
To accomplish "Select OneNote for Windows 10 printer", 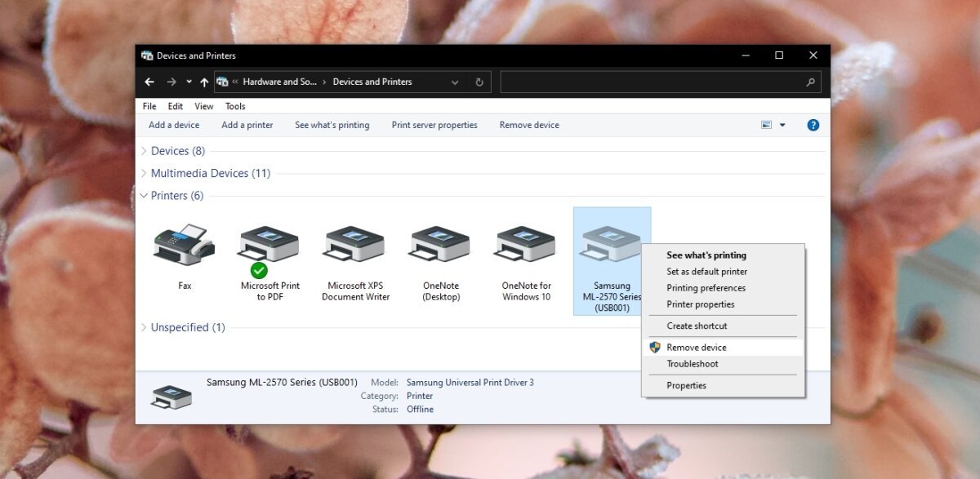I will 526,246.
